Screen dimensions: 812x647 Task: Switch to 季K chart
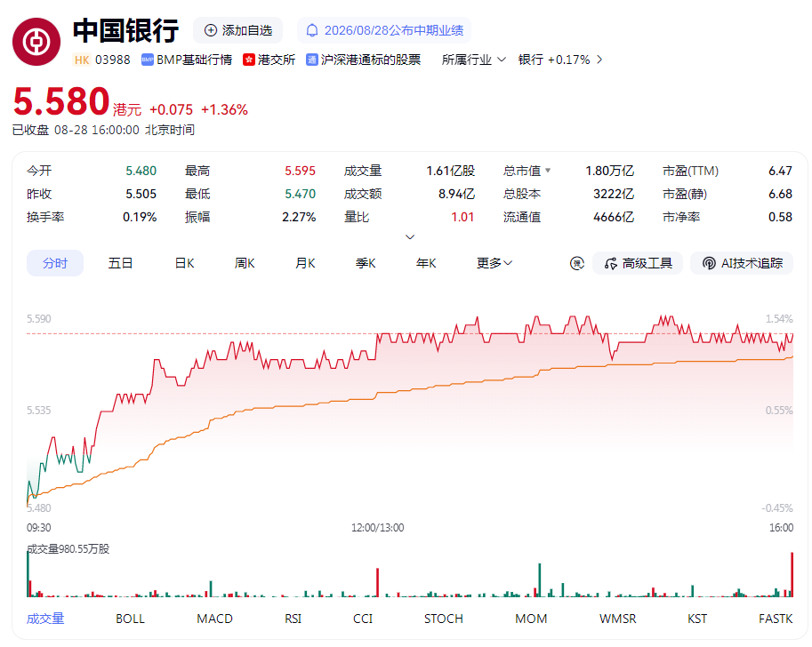click(x=366, y=263)
